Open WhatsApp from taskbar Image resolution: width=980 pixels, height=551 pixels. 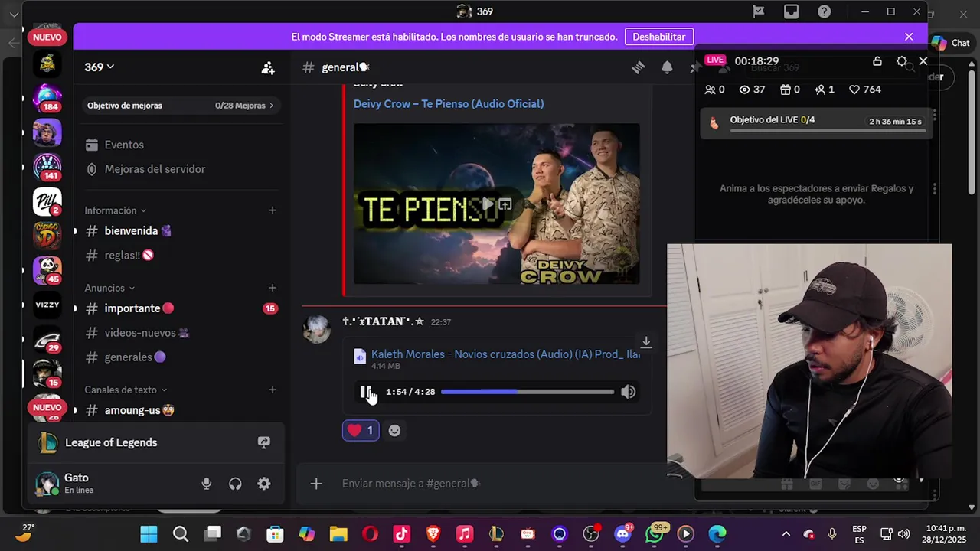point(655,533)
